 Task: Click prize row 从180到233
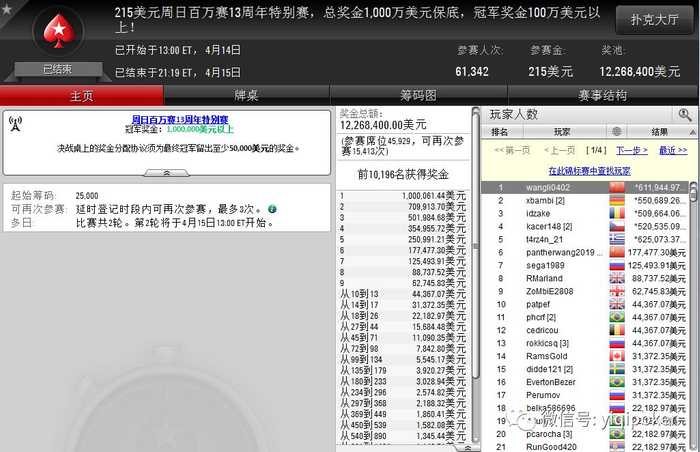point(403,381)
